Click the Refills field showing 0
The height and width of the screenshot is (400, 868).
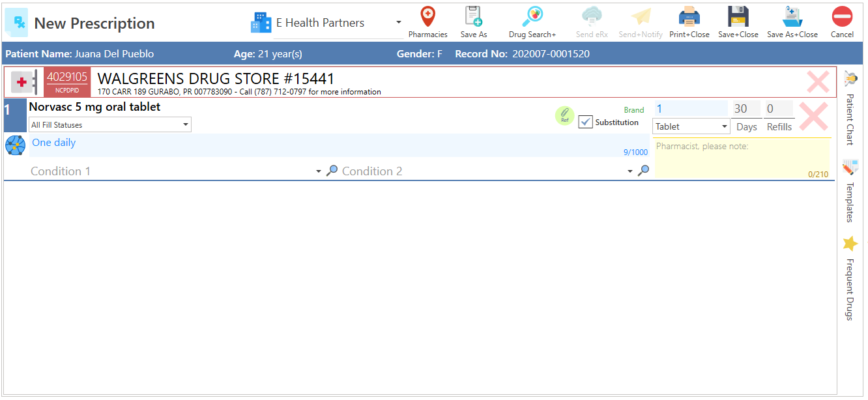click(x=779, y=109)
